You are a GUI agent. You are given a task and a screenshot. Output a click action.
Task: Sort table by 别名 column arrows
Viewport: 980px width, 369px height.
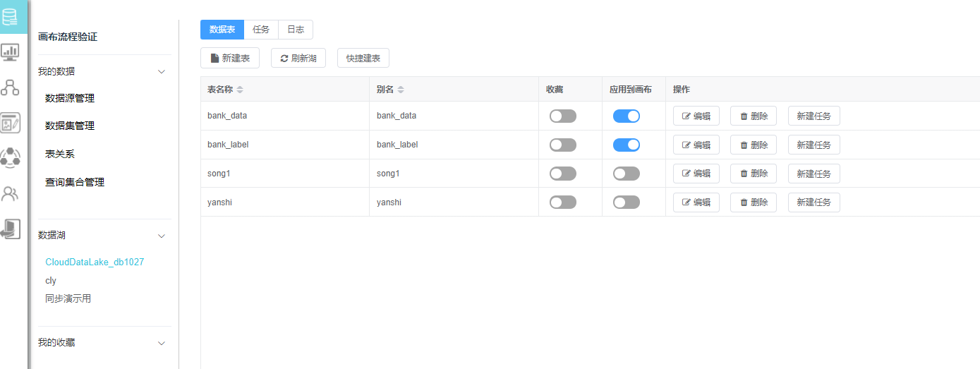pos(401,90)
